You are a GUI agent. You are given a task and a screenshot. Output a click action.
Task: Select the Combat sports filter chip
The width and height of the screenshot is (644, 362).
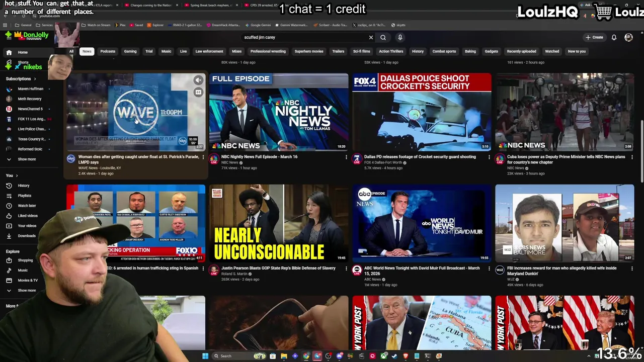444,51
